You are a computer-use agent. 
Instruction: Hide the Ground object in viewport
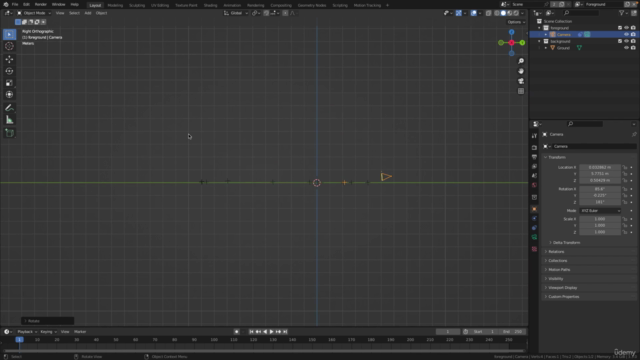[626, 48]
